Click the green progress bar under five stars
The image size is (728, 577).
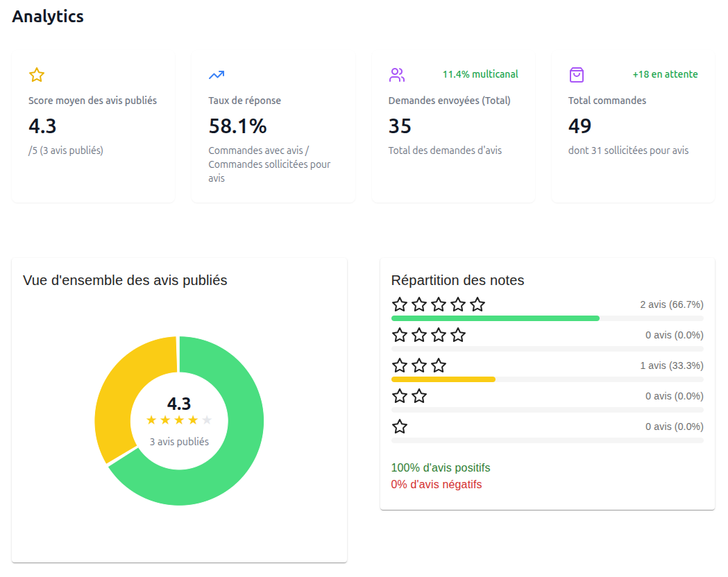pos(495,318)
